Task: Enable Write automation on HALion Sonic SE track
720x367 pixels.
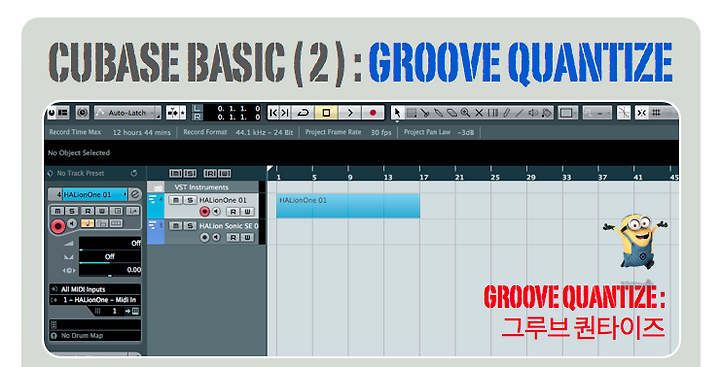Action: pyautogui.click(x=248, y=237)
